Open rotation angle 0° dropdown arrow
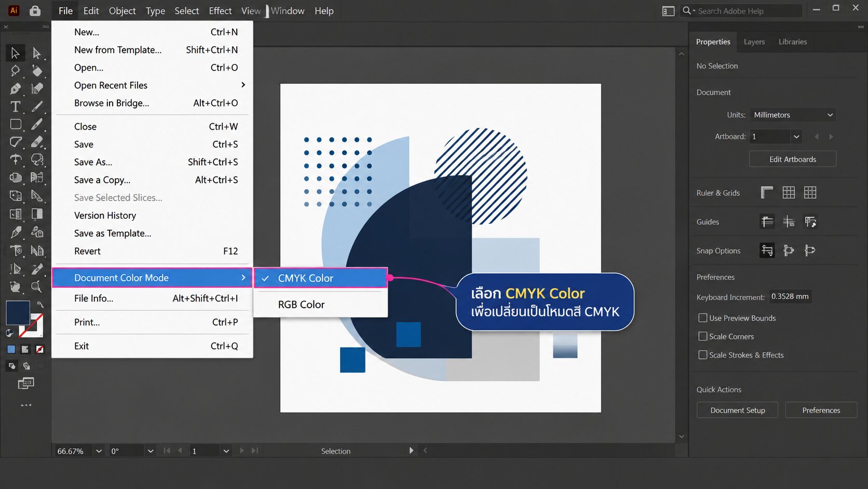Image resolution: width=868 pixels, height=489 pixels. point(151,451)
